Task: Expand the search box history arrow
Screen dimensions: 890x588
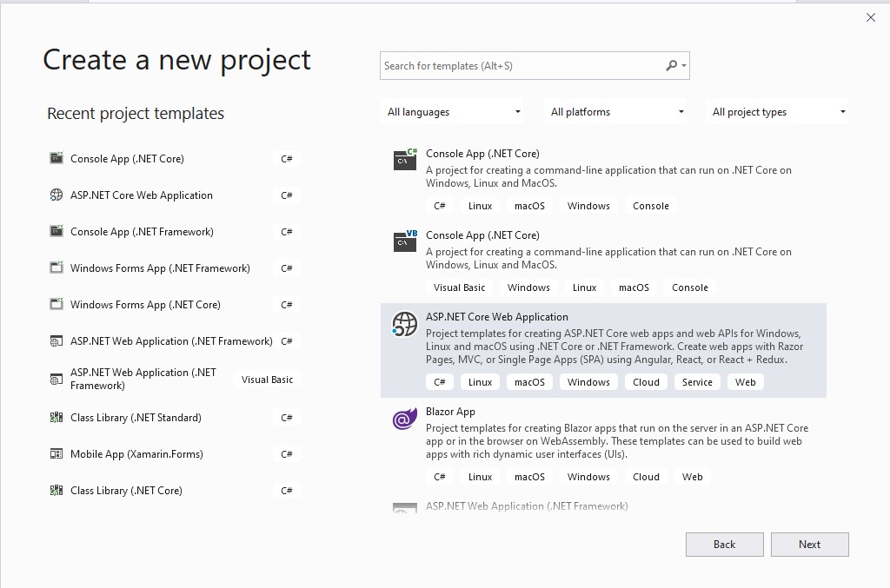Action: (x=686, y=66)
